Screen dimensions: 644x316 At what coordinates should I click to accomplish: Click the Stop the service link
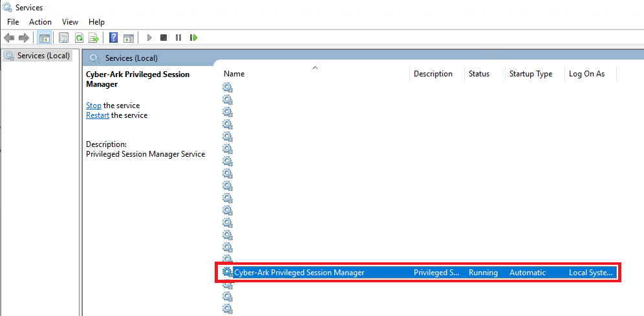(94, 106)
